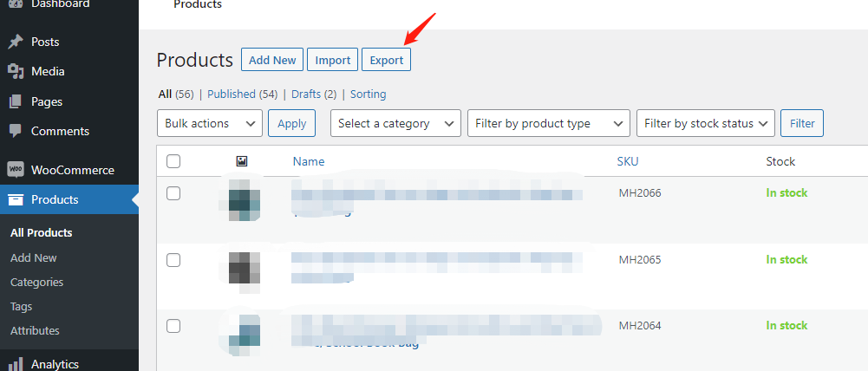The image size is (868, 371).
Task: Click the SKU value MH2065
Action: [640, 260]
